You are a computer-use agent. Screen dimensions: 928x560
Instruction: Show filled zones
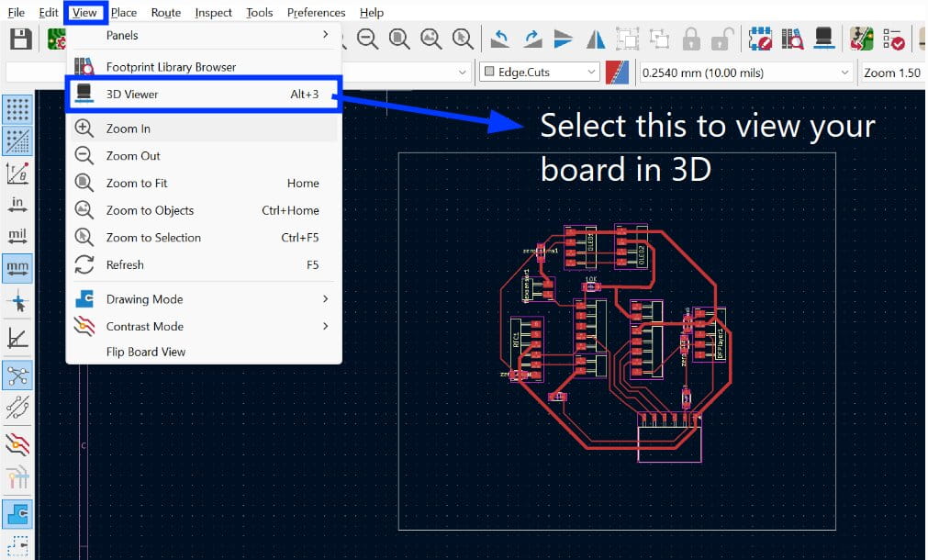click(x=17, y=514)
